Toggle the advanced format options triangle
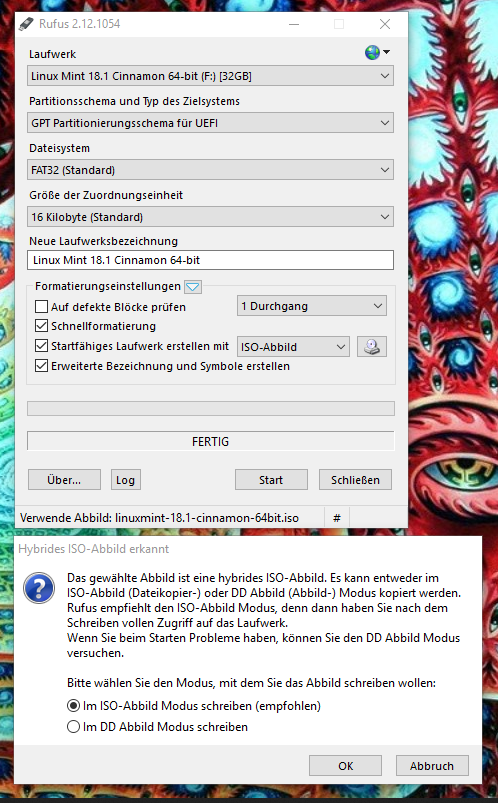Viewport: 498px width, 803px height. [x=193, y=287]
